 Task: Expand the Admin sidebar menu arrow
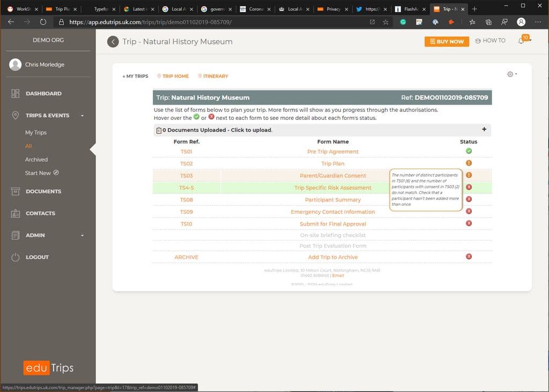pos(82,236)
